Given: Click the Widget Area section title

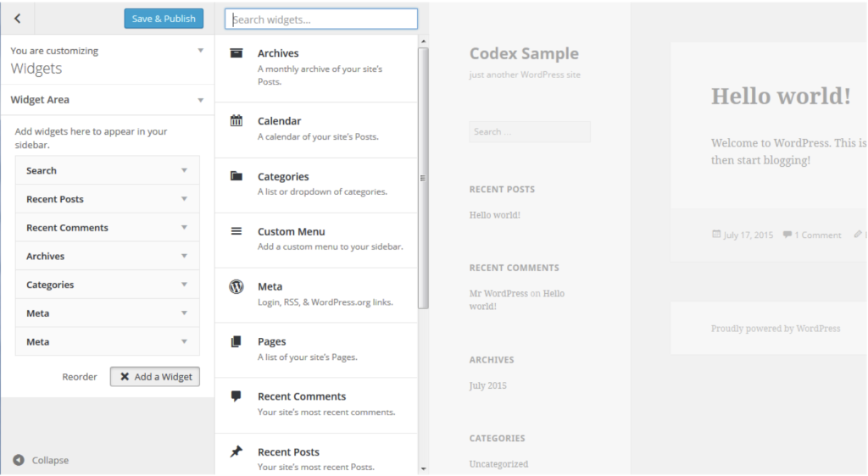Looking at the screenshot, I should coord(40,99).
